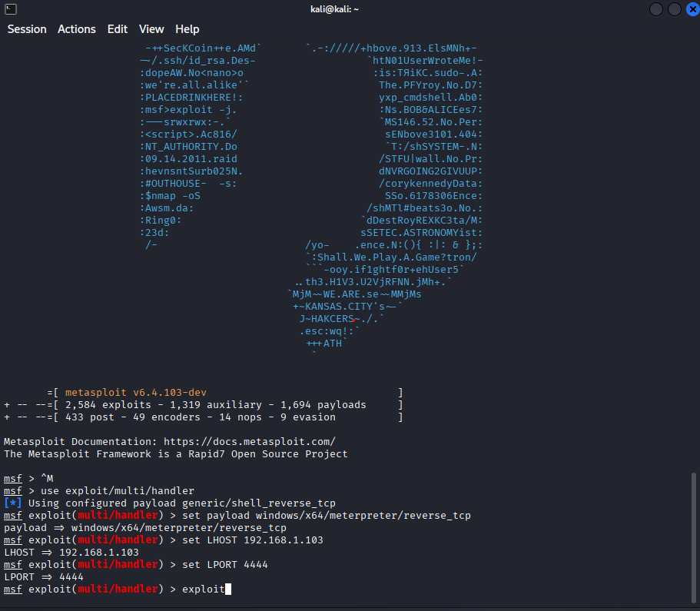This screenshot has height=611, width=700.
Task: Click the 'J~HAKCERS' banner text
Action: pyautogui.click(x=327, y=319)
